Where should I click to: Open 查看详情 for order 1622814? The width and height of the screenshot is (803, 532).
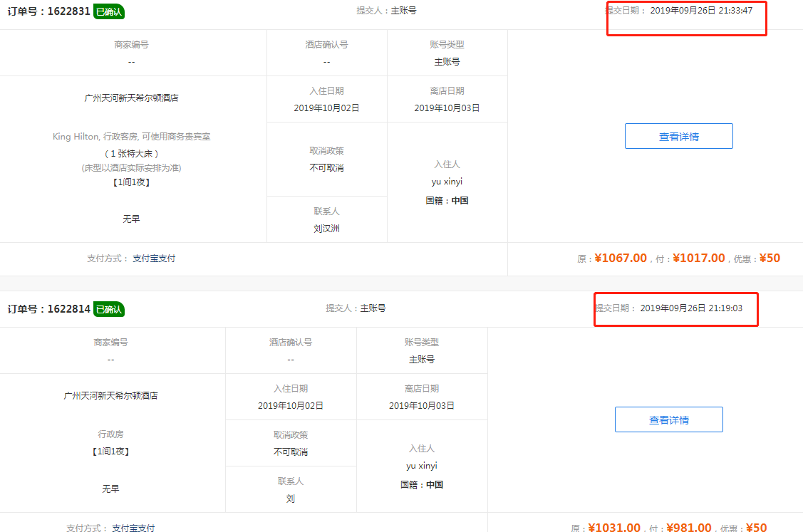[668, 419]
